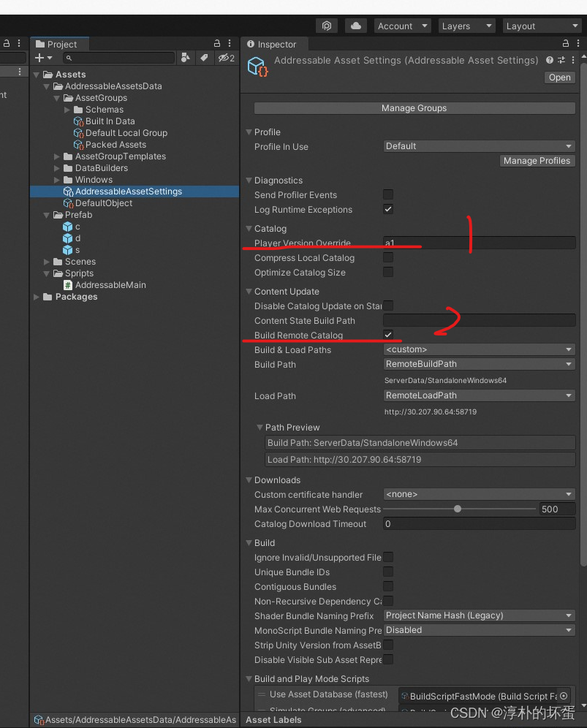Open the Build Path dropdown showing RemoteBuildPath

[479, 364]
